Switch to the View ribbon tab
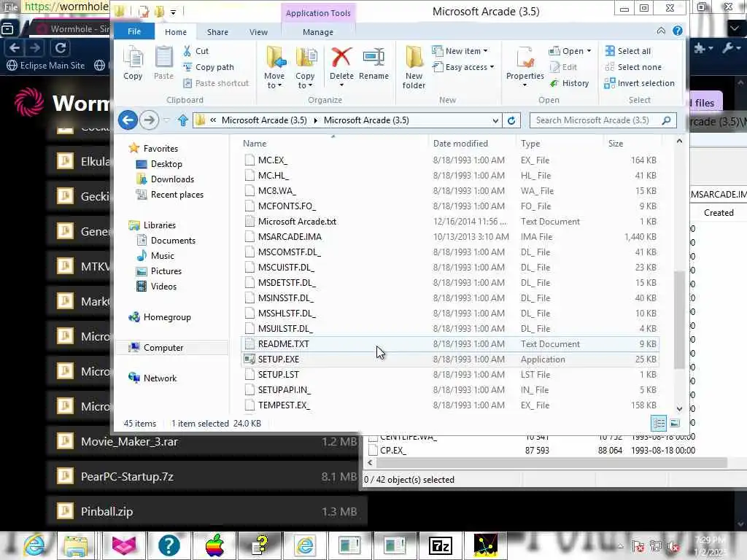Screen dimensions: 747x560 click(x=258, y=32)
